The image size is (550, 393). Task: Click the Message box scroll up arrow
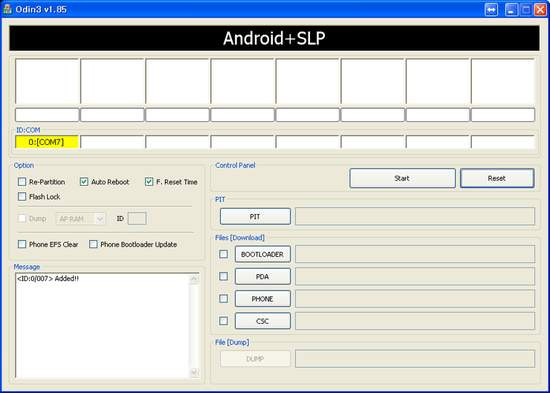coord(194,279)
